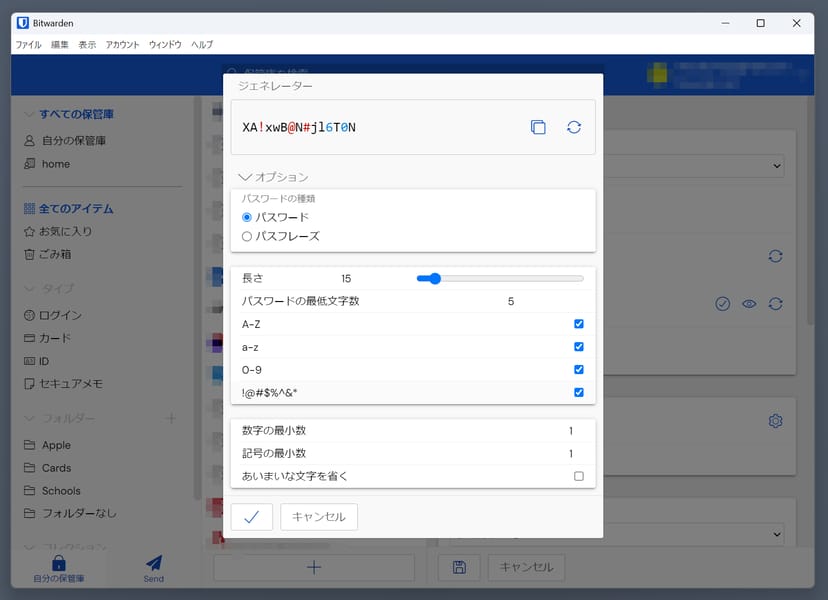828x600 pixels.
Task: Toggle the !@#$%^&* special characters checkbox
Action: click(579, 392)
